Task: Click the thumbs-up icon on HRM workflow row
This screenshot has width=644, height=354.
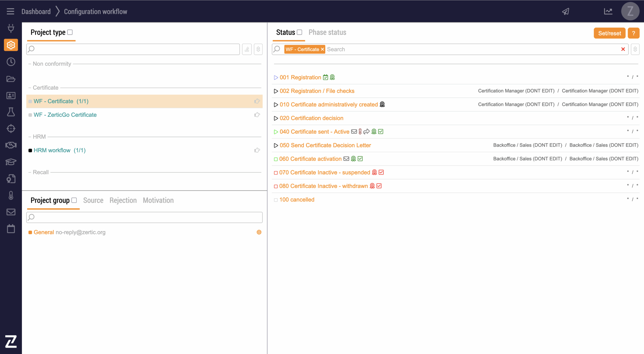Action: click(257, 150)
